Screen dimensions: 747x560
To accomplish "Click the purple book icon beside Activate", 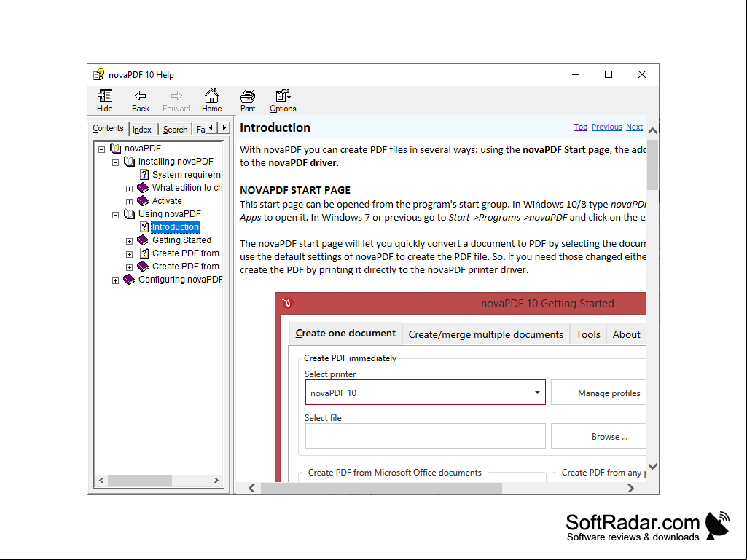I will 143,201.
